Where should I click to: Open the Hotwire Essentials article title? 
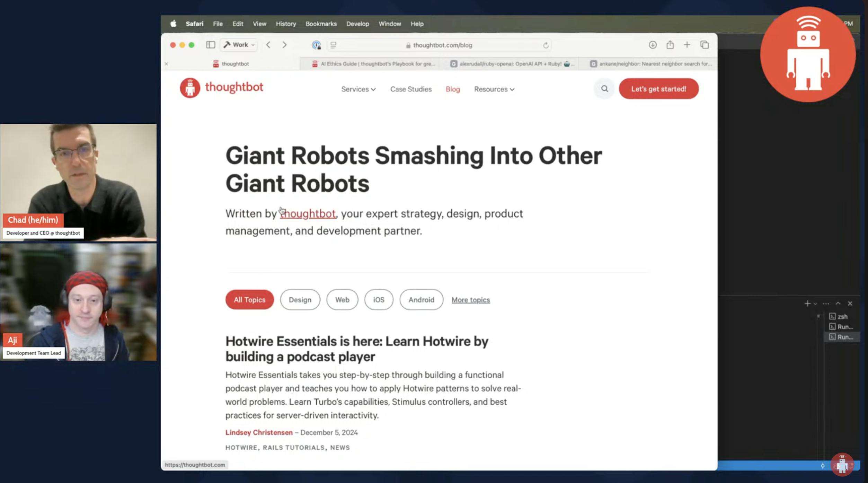click(x=357, y=349)
